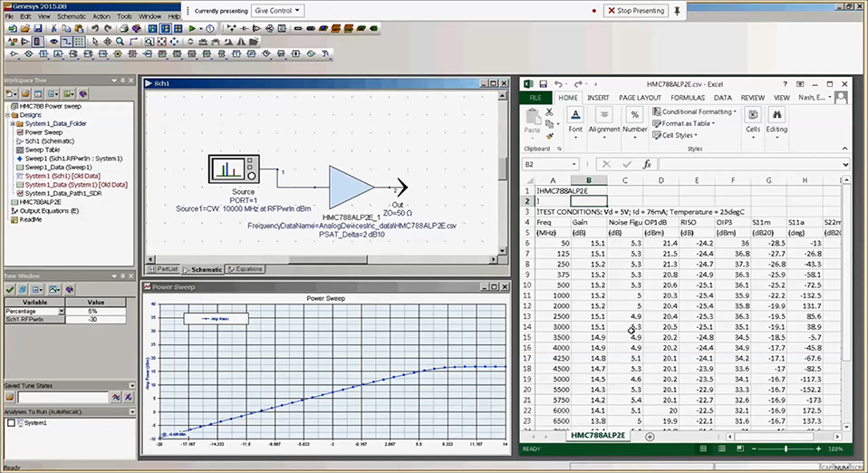This screenshot has height=473, width=868.
Task: Click the green checkmark in Tune Window
Action: click(10, 289)
